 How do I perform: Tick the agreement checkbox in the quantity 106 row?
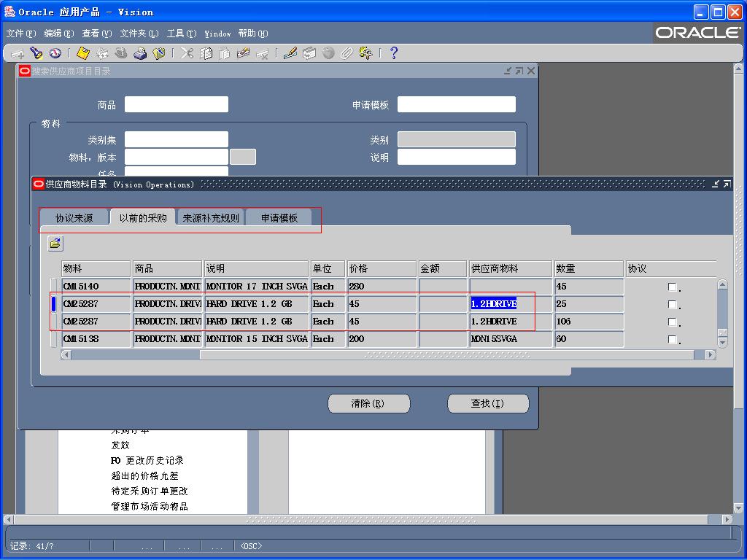[672, 322]
